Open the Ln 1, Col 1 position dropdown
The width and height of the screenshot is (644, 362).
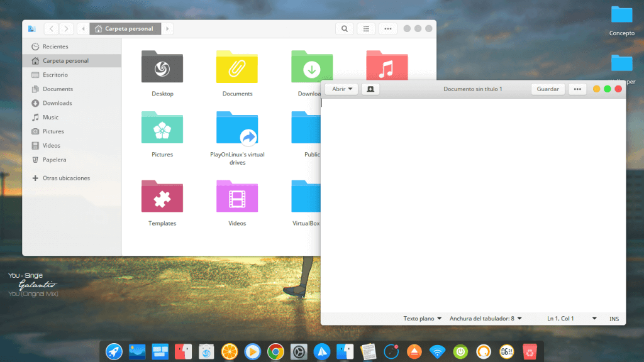572,319
